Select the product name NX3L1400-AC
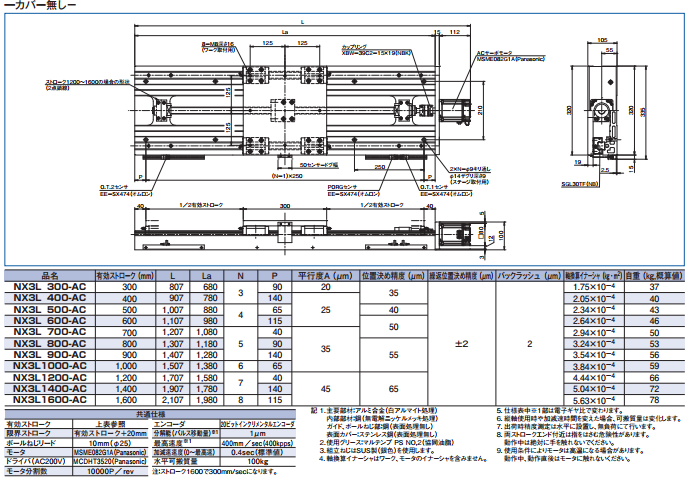This screenshot has width=695, height=483. (x=50, y=389)
